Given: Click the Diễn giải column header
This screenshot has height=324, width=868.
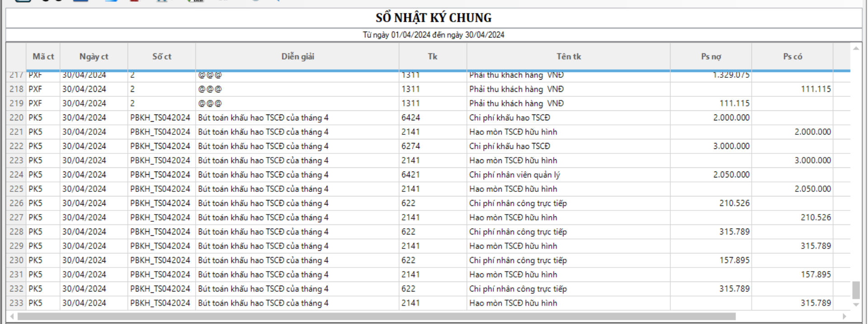Looking at the screenshot, I should pos(297,57).
